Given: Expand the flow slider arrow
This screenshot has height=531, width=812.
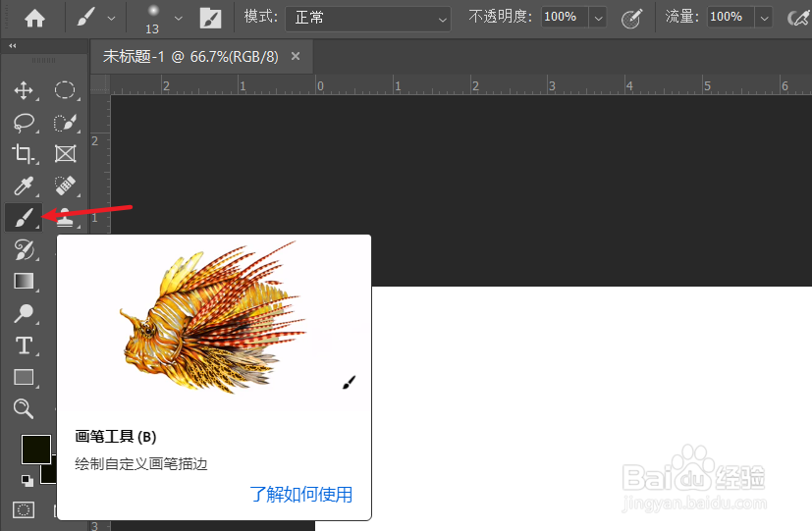Looking at the screenshot, I should click(764, 18).
